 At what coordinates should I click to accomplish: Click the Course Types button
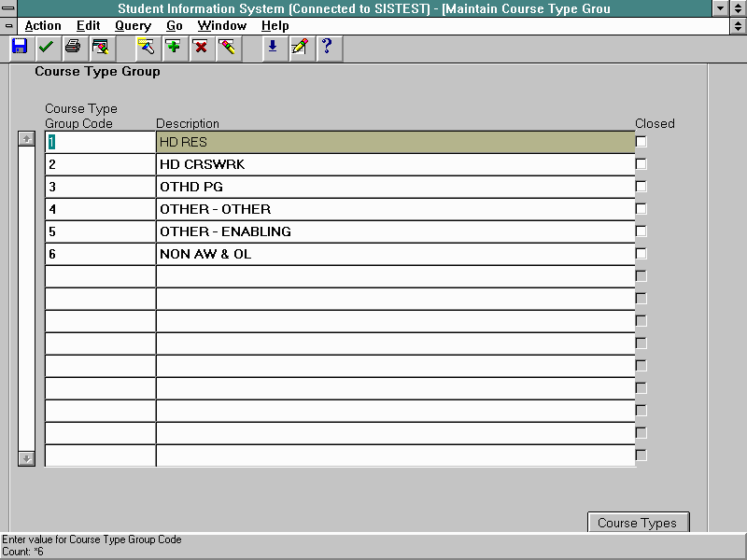637,523
